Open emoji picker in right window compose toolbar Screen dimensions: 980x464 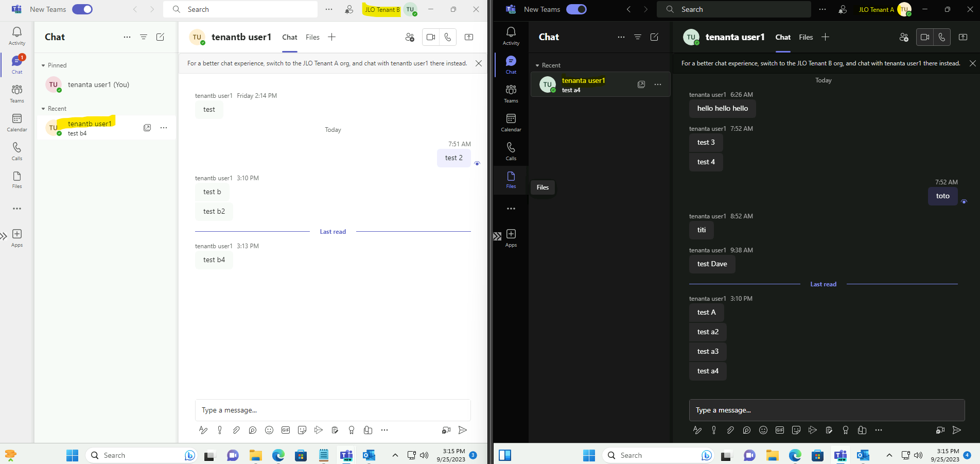coord(763,430)
